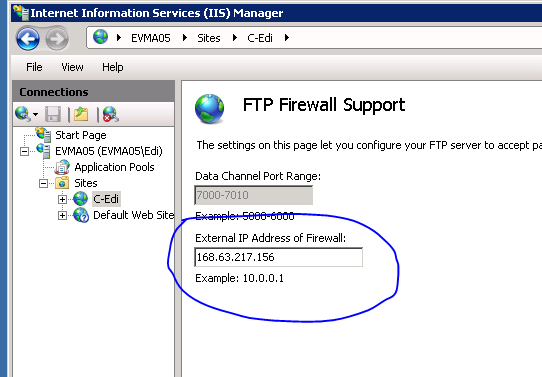Expand the Default Web Site node

point(62,216)
